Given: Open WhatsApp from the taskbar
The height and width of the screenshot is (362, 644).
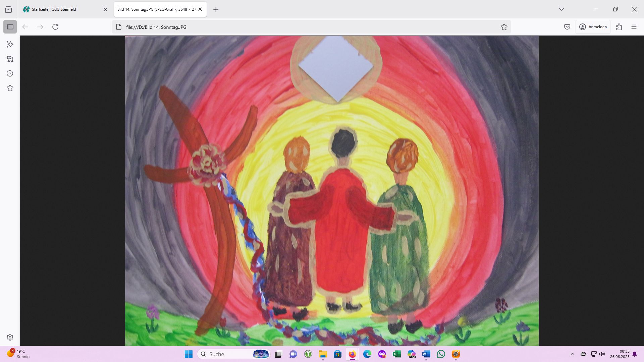Looking at the screenshot, I should (441, 354).
